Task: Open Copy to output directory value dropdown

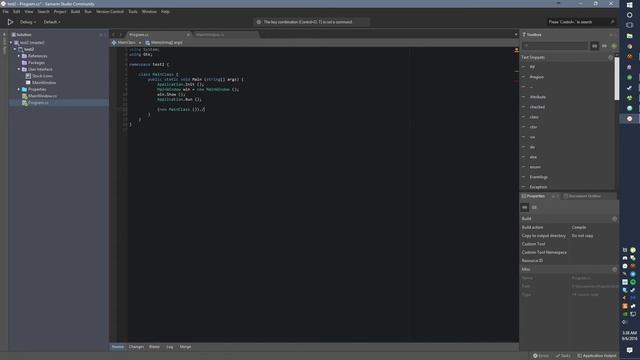Action: click(x=594, y=236)
